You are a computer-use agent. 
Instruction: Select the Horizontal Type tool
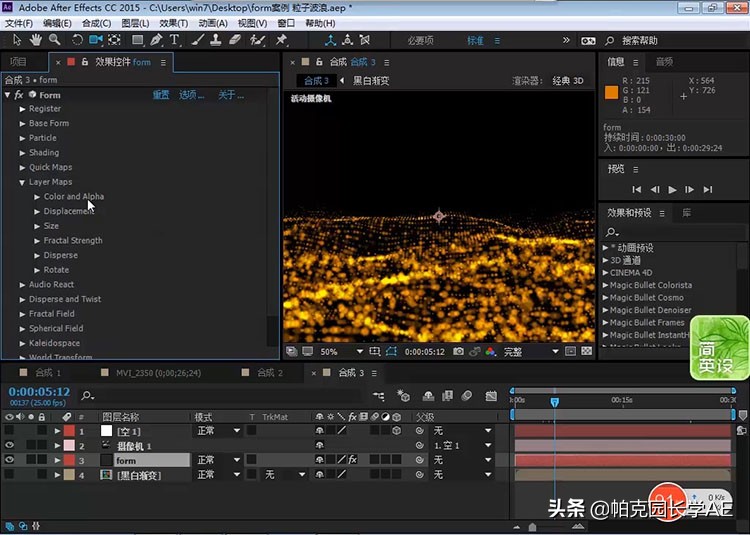[x=175, y=40]
